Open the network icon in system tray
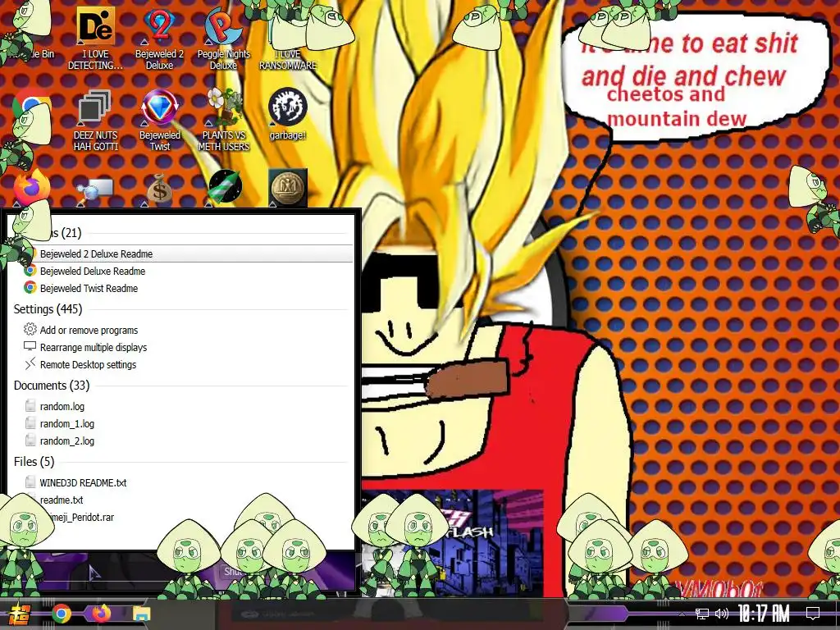 coord(701,614)
